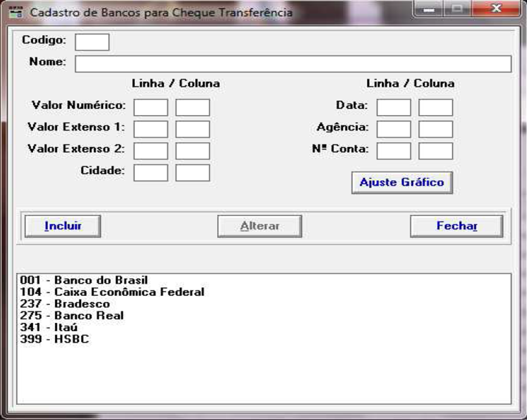Click the Incluir button
Image resolution: width=527 pixels, height=420 pixels.
pyautogui.click(x=63, y=226)
